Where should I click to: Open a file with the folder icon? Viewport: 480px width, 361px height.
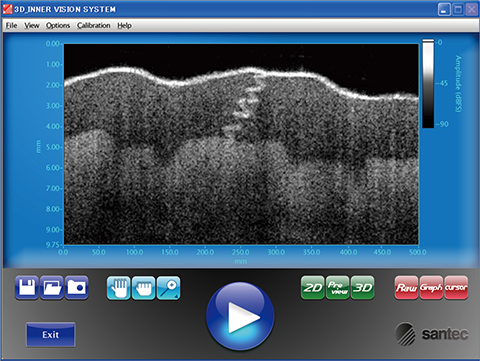[52, 287]
